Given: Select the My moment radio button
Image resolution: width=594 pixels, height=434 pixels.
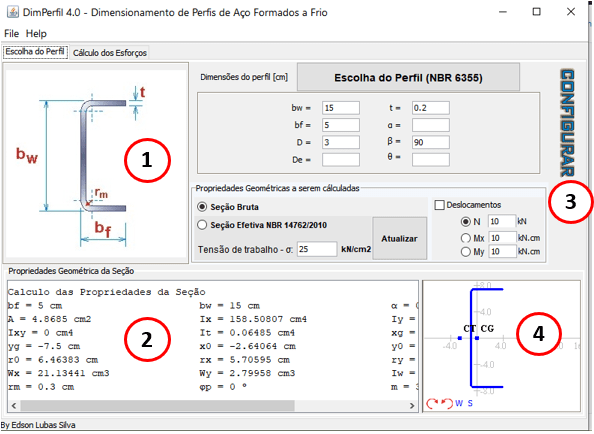Looking at the screenshot, I should point(466,252).
